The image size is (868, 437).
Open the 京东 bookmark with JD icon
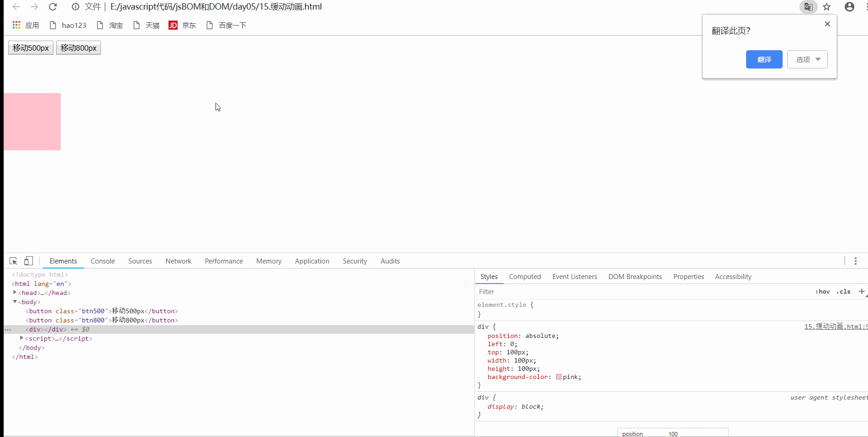pos(182,25)
